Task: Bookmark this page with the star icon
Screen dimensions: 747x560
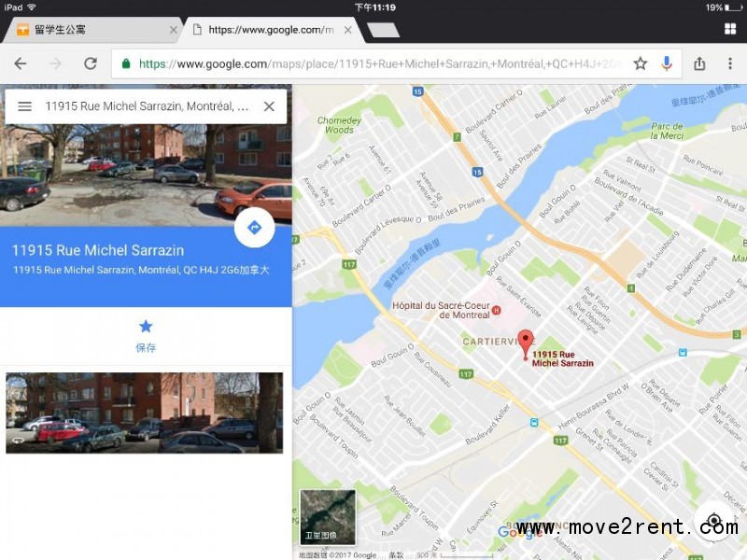Action: click(x=641, y=63)
